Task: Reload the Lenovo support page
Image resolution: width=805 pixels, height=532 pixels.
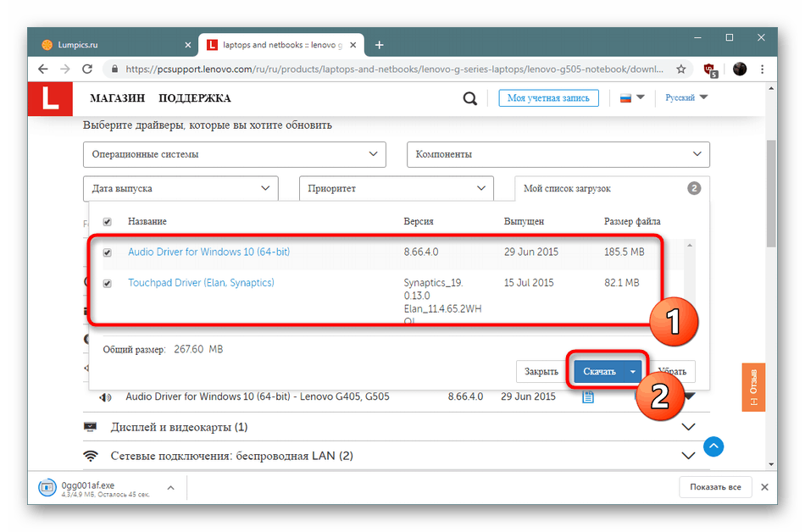Action: coord(87,69)
